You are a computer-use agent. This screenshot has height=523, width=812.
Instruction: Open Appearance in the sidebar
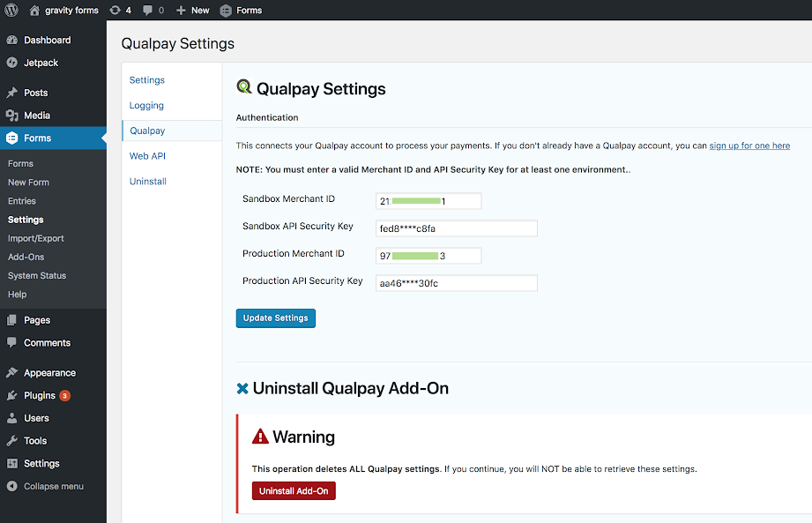(49, 373)
